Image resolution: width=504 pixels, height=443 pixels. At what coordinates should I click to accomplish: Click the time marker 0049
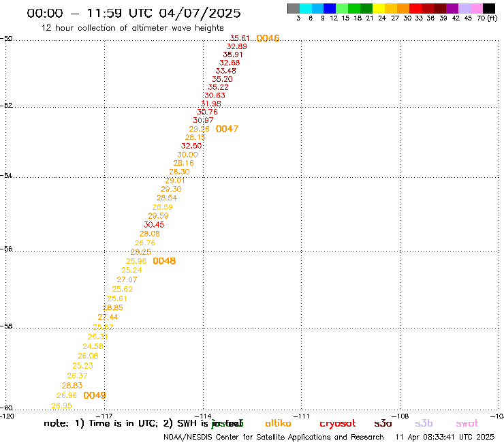[95, 395]
